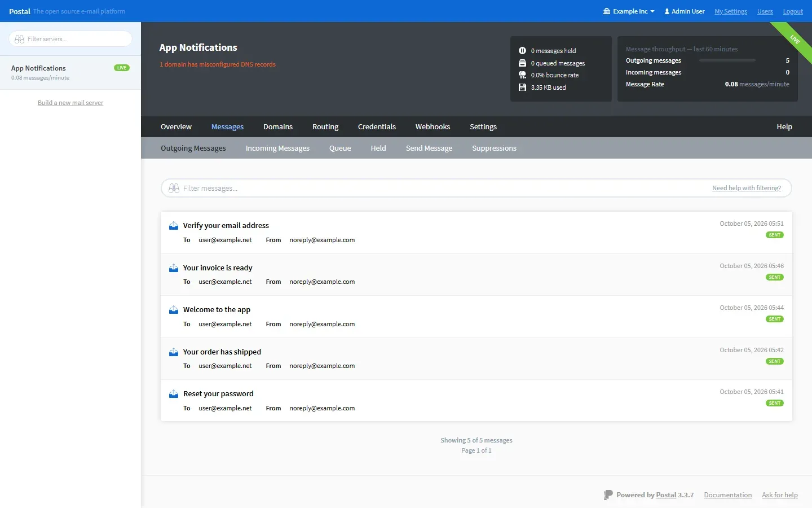Click the bounce rate icon
The image size is (812, 508).
point(522,75)
